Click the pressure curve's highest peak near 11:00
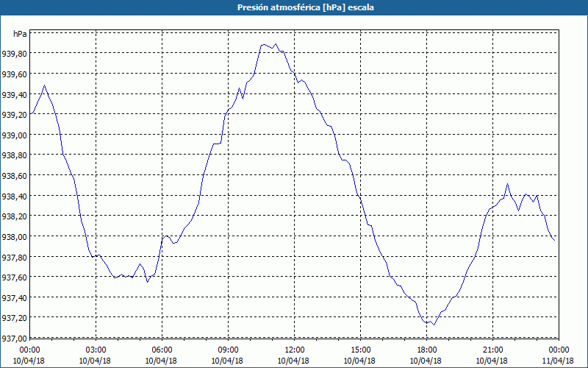The width and height of the screenshot is (588, 368). (276, 44)
